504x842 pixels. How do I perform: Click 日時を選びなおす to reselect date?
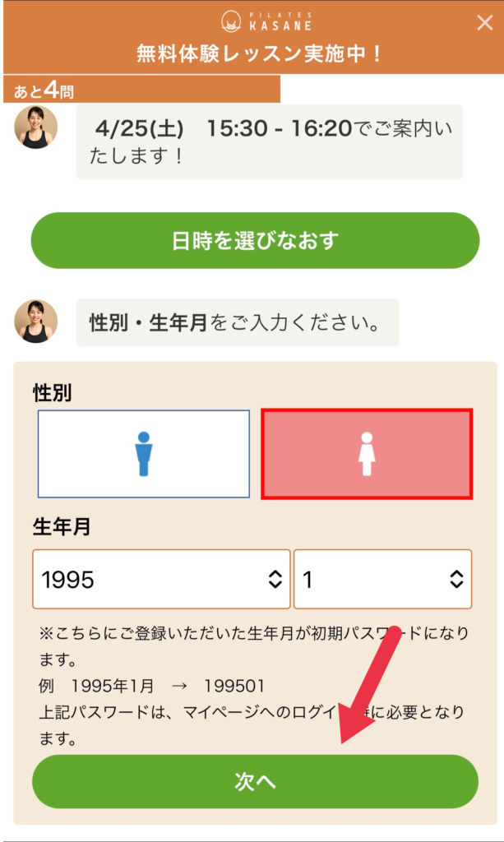point(255,241)
